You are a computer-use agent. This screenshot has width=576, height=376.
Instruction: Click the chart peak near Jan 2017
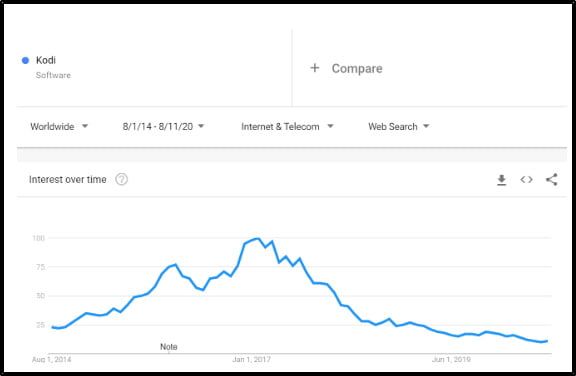(257, 239)
